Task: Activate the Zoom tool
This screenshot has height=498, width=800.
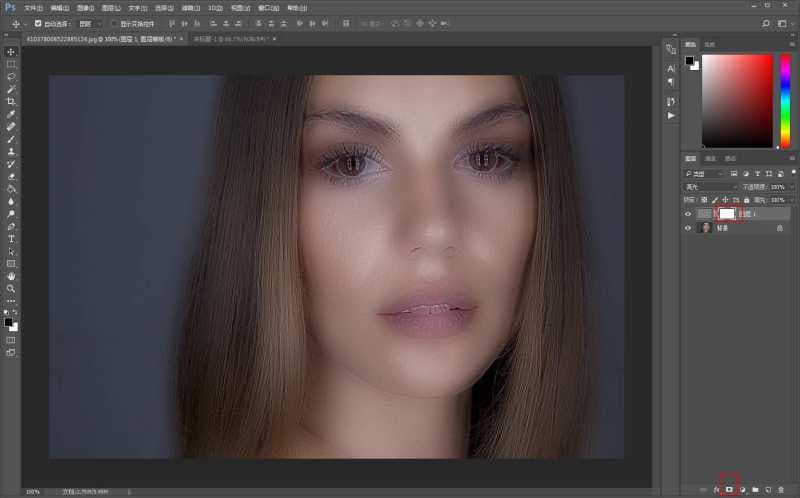Action: click(11, 288)
